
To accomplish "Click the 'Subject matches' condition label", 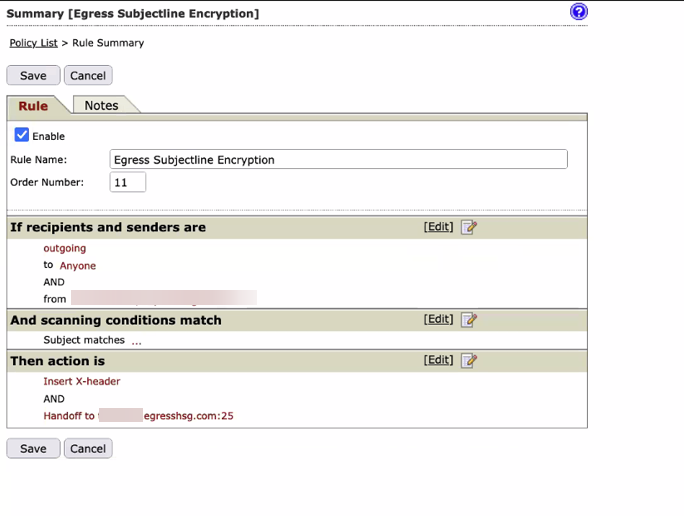I will [84, 340].
